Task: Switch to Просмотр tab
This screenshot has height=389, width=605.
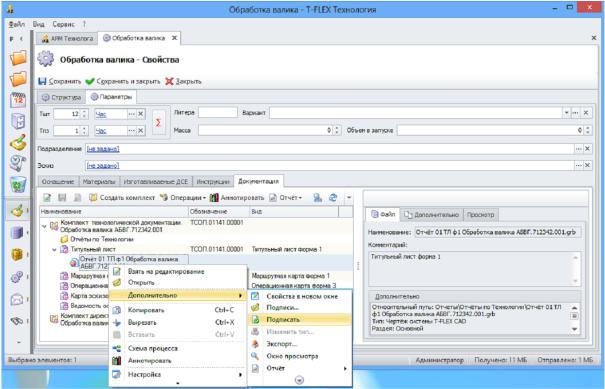Action: click(480, 215)
